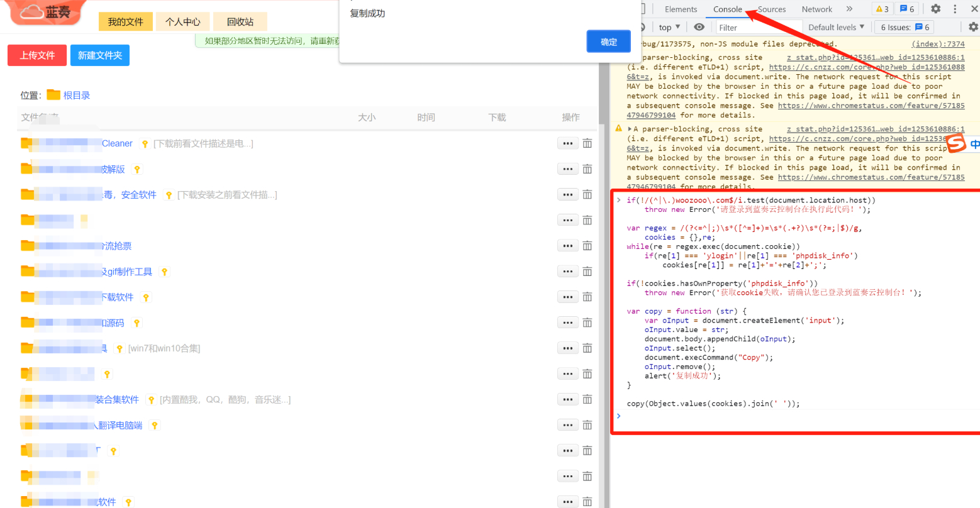Click the warnings counter showing 3

click(882, 9)
